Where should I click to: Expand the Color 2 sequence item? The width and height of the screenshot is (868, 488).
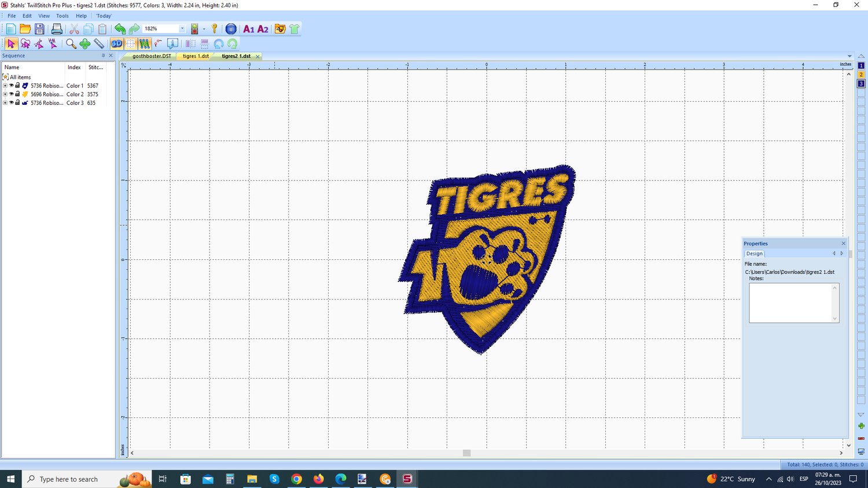click(5, 94)
